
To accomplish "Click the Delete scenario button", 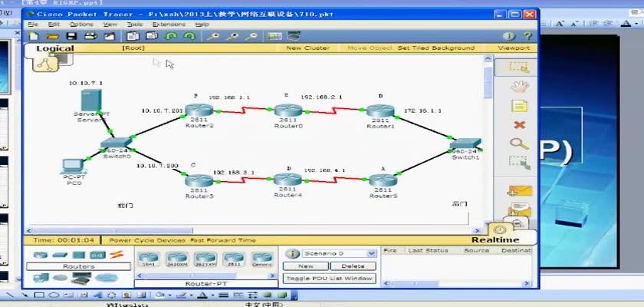I will tap(353, 266).
